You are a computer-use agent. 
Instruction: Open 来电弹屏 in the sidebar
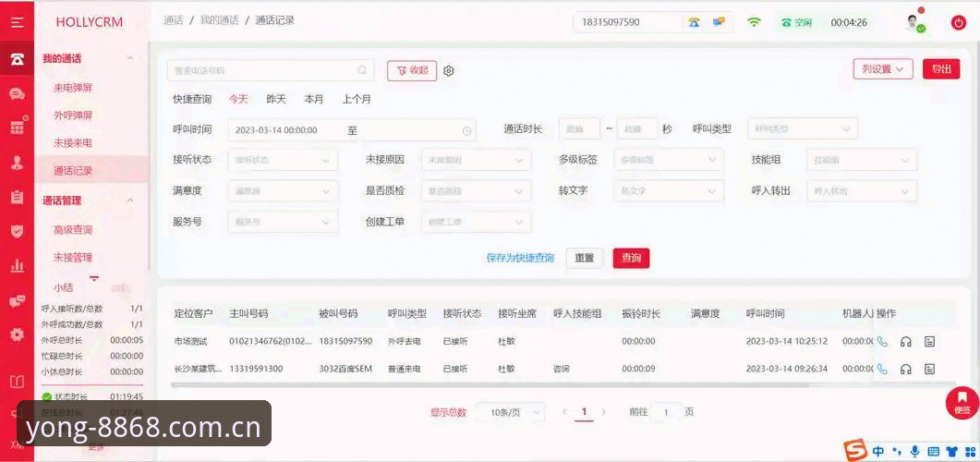[73, 88]
